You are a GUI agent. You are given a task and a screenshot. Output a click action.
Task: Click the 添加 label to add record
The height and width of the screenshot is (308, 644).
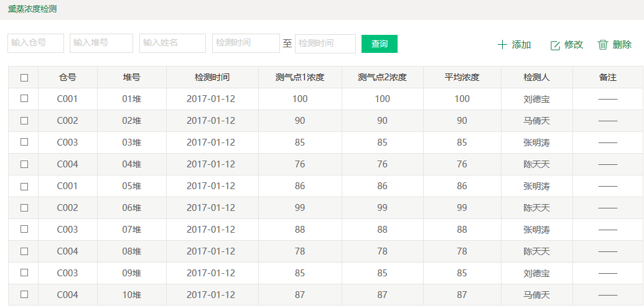[521, 45]
